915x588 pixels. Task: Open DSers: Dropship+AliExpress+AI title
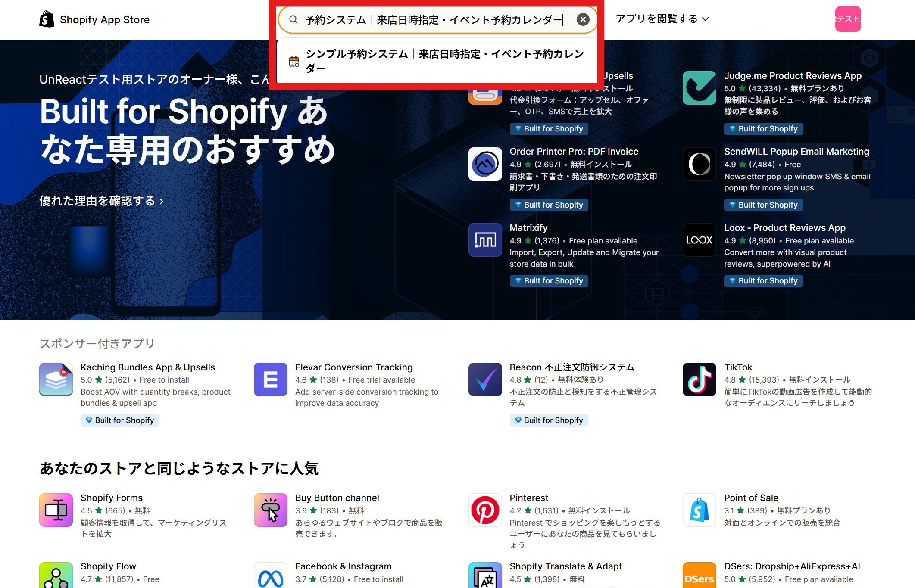click(792, 566)
